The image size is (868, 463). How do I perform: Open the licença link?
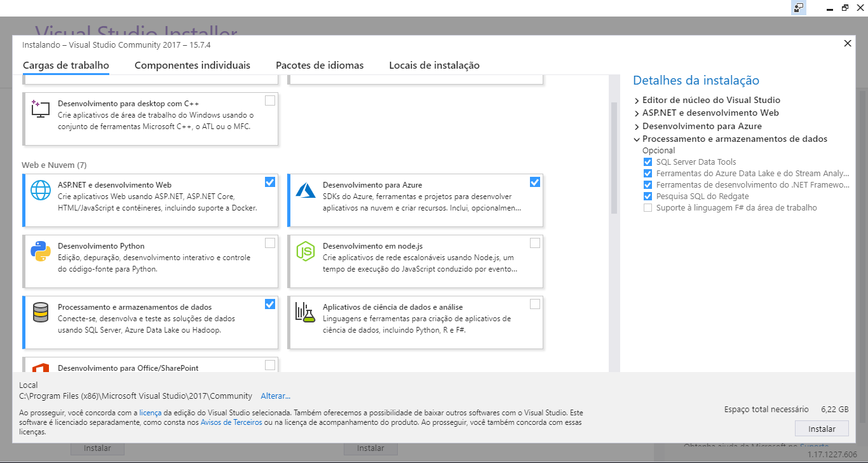point(151,413)
